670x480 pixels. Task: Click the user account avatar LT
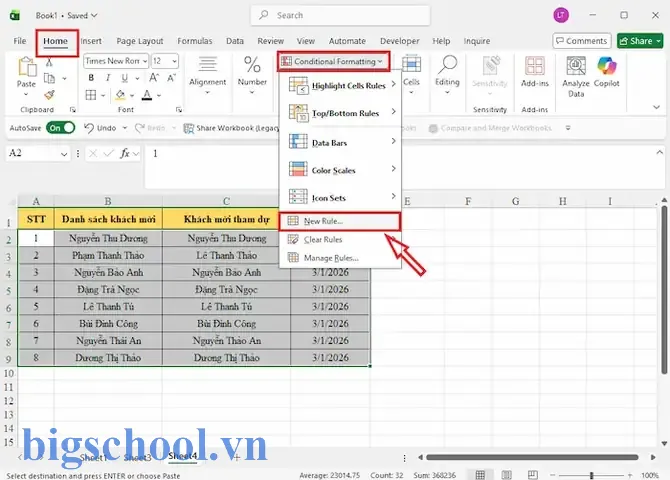click(561, 16)
